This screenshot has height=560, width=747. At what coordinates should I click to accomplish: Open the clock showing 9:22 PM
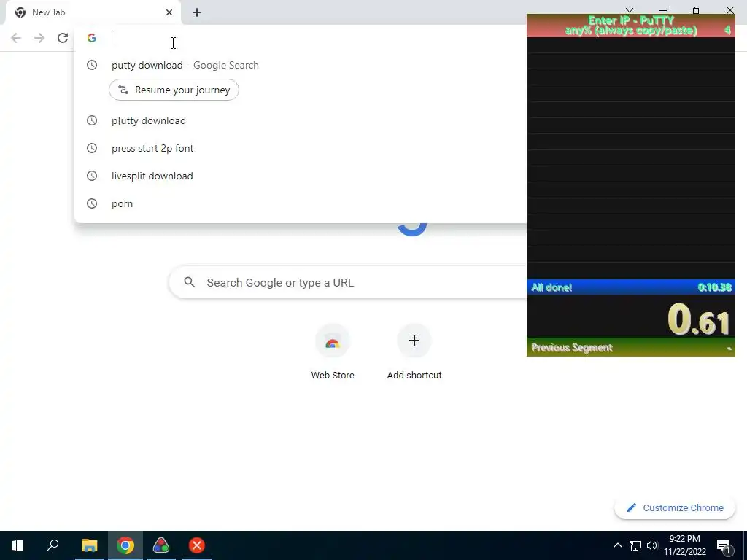pyautogui.click(x=684, y=545)
